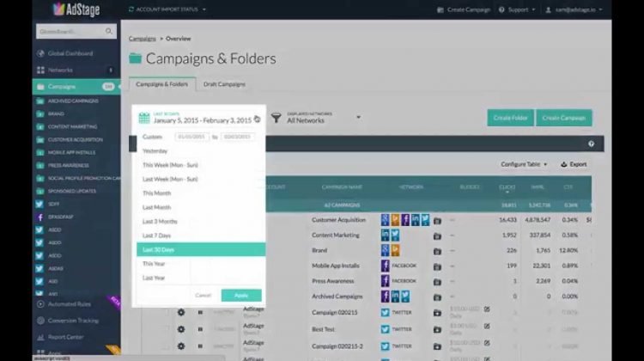Image resolution: width=644 pixels, height=361 pixels.
Task: Click the Networks grid icon
Action: 40,70
